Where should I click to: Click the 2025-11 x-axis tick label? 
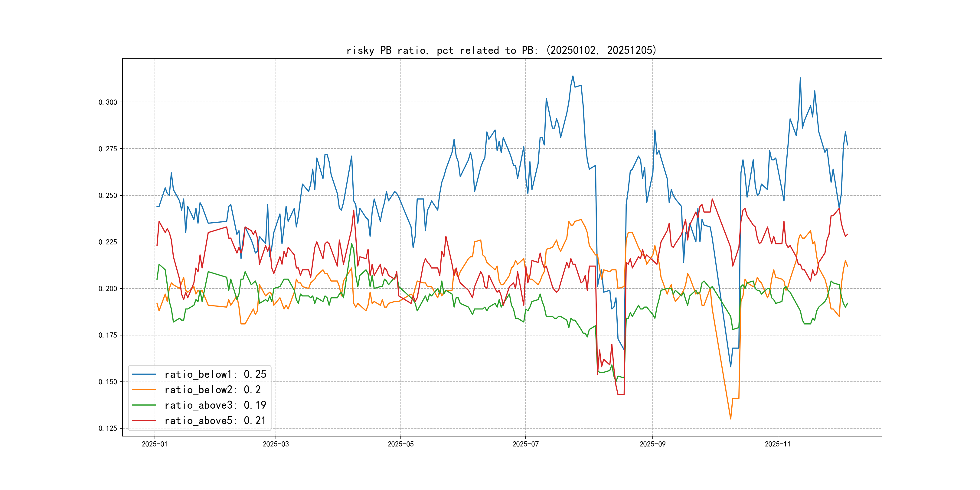(x=778, y=444)
